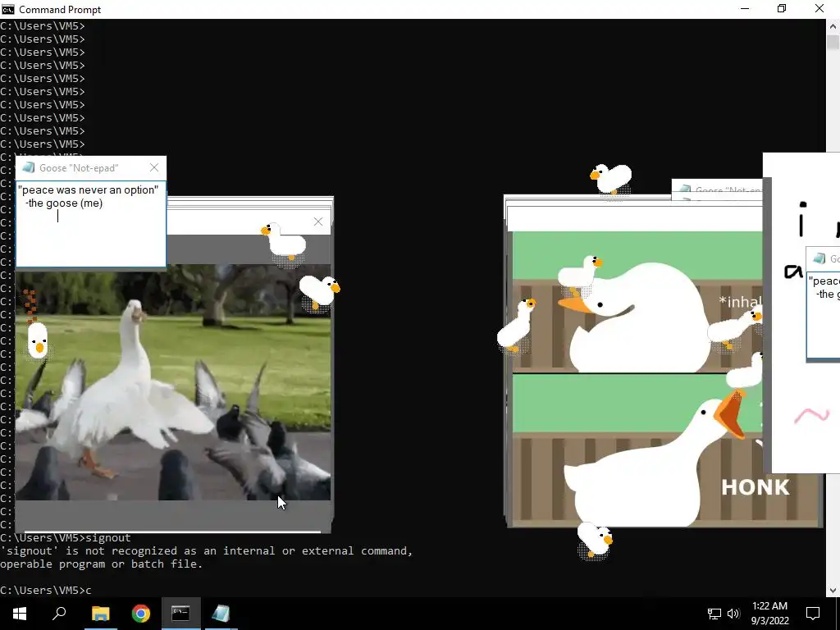Click the goose above the meme window
This screenshot has height=630, width=840.
(611, 179)
